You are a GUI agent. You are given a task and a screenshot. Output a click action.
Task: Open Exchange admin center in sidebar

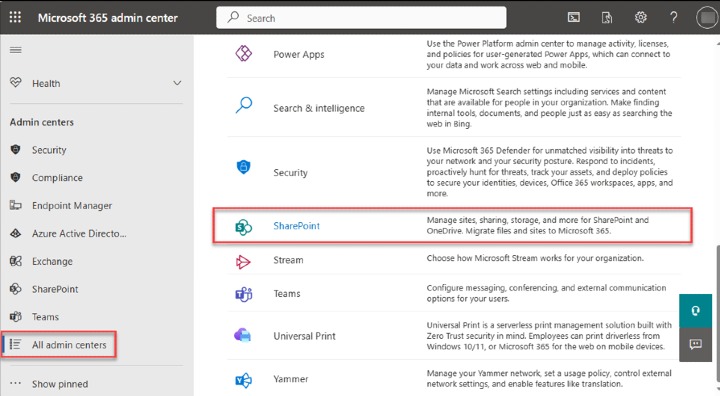click(x=52, y=261)
